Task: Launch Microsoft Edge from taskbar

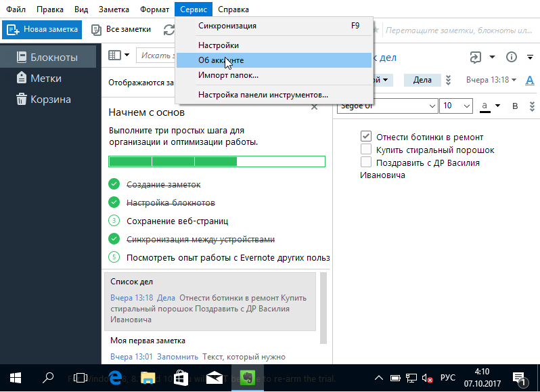Action: (114, 378)
